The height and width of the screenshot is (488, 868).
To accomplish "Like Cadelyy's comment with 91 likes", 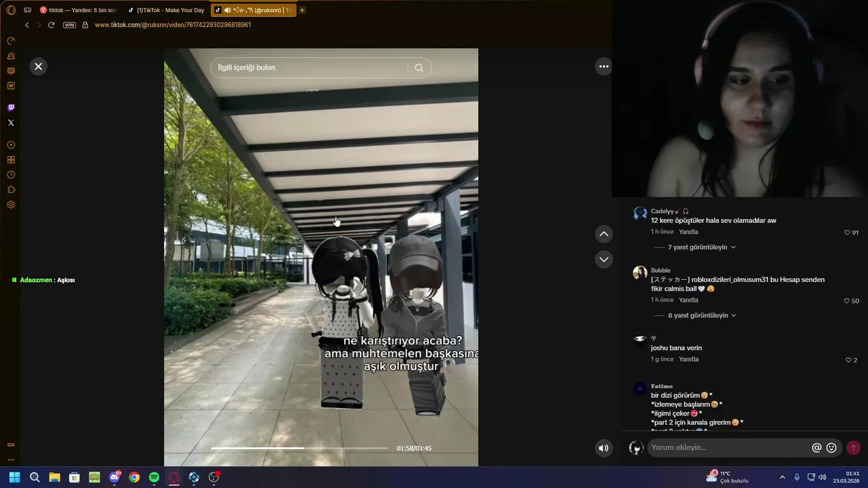I will point(847,232).
